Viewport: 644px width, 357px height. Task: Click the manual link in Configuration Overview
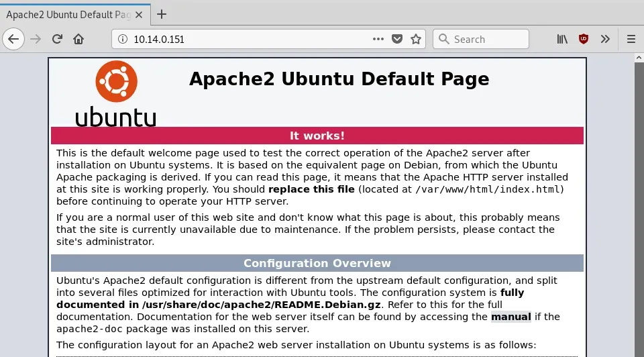[x=511, y=317]
